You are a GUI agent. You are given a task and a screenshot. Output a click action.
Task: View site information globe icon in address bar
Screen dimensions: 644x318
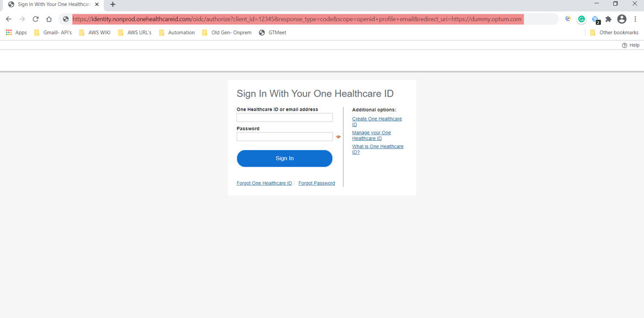tap(66, 19)
